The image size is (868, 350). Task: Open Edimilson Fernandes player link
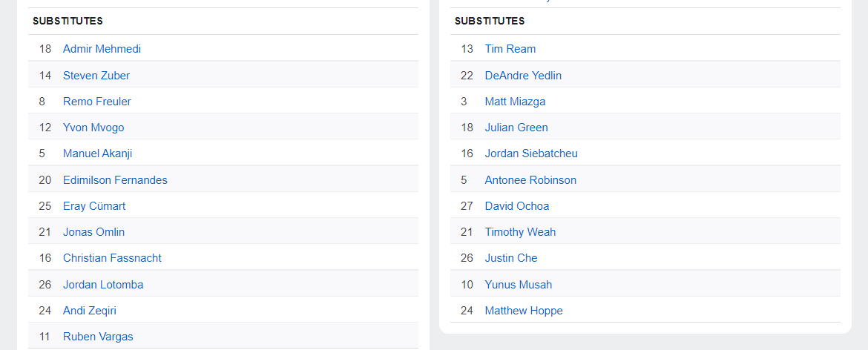point(115,180)
